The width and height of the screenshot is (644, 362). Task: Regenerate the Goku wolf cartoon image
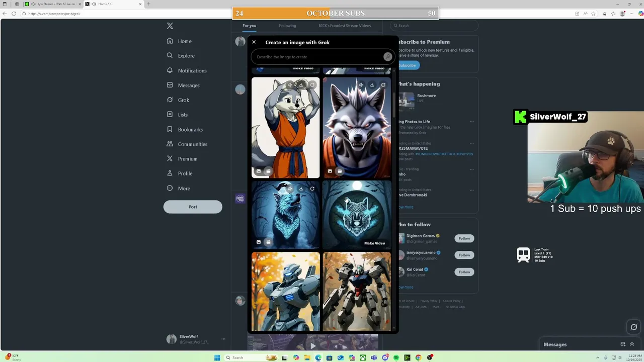(x=312, y=84)
